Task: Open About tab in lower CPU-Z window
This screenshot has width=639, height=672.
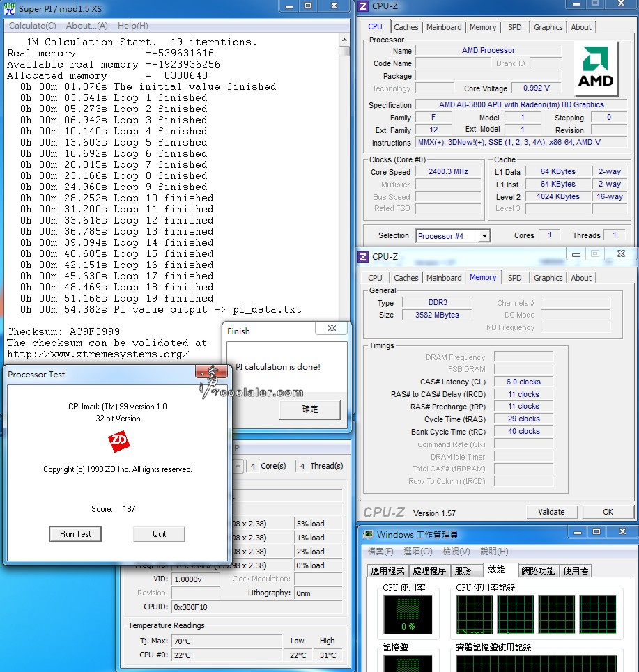Action: [581, 278]
